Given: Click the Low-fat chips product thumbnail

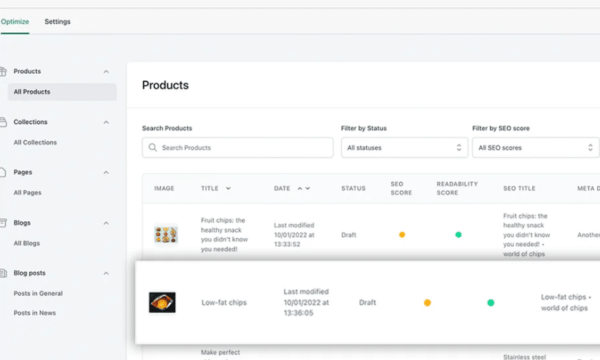Looking at the screenshot, I should coord(162,302).
